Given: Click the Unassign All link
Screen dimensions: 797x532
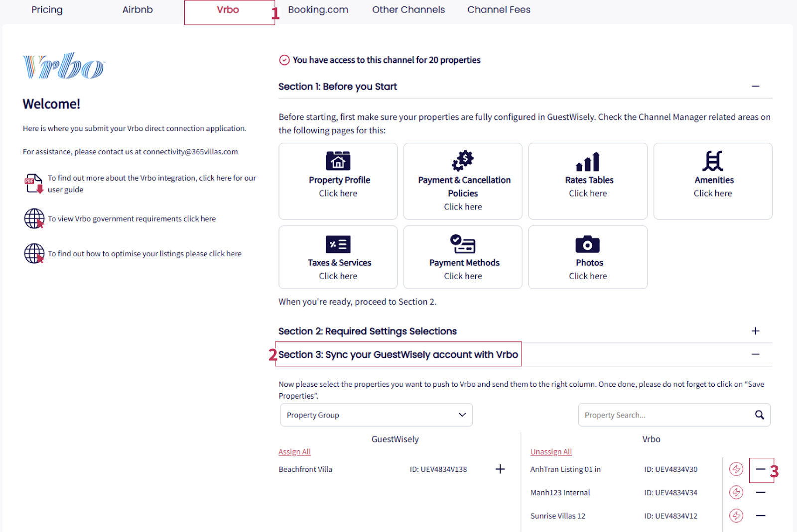Looking at the screenshot, I should 551,452.
